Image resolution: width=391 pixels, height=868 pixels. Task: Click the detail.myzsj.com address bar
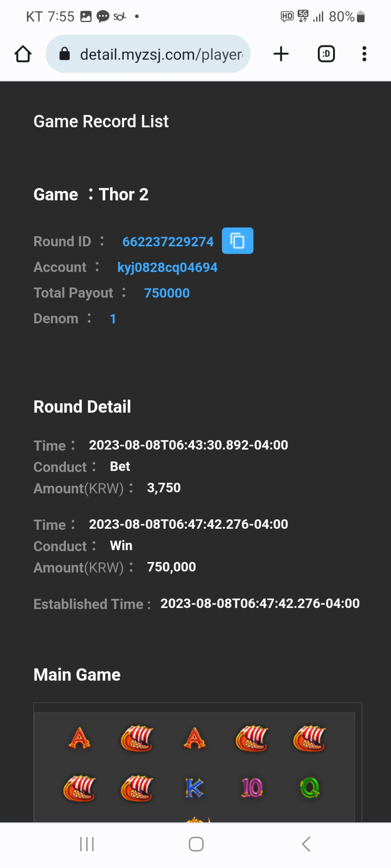tap(148, 54)
